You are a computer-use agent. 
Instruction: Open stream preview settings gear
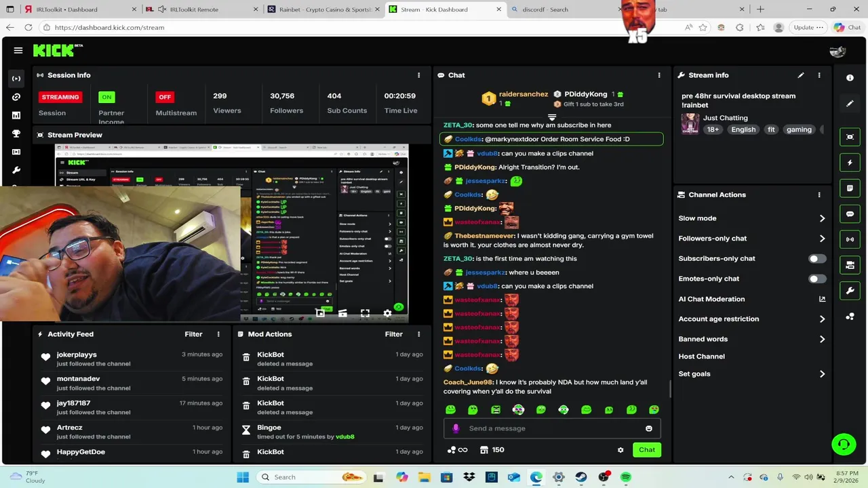coord(387,313)
